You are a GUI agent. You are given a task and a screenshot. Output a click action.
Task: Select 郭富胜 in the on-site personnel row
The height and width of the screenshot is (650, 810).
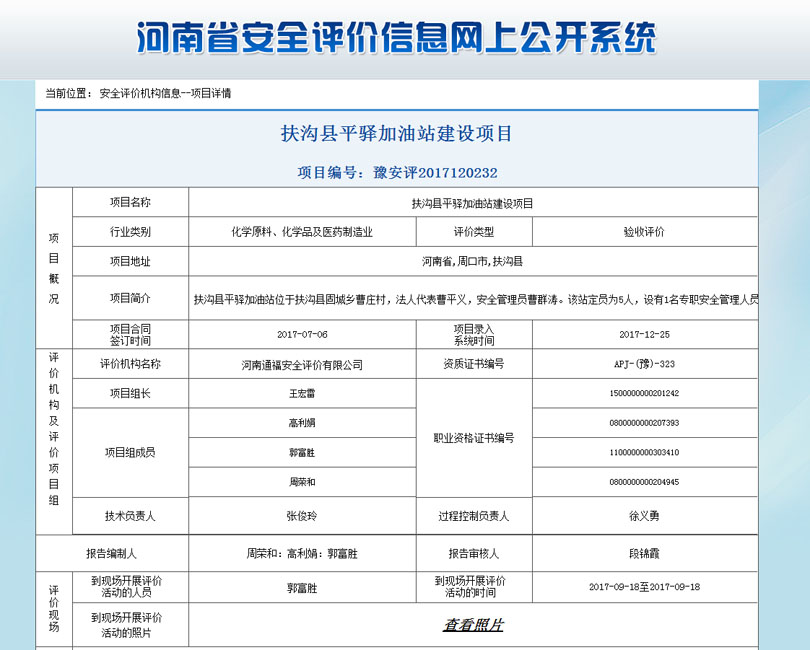click(x=302, y=587)
